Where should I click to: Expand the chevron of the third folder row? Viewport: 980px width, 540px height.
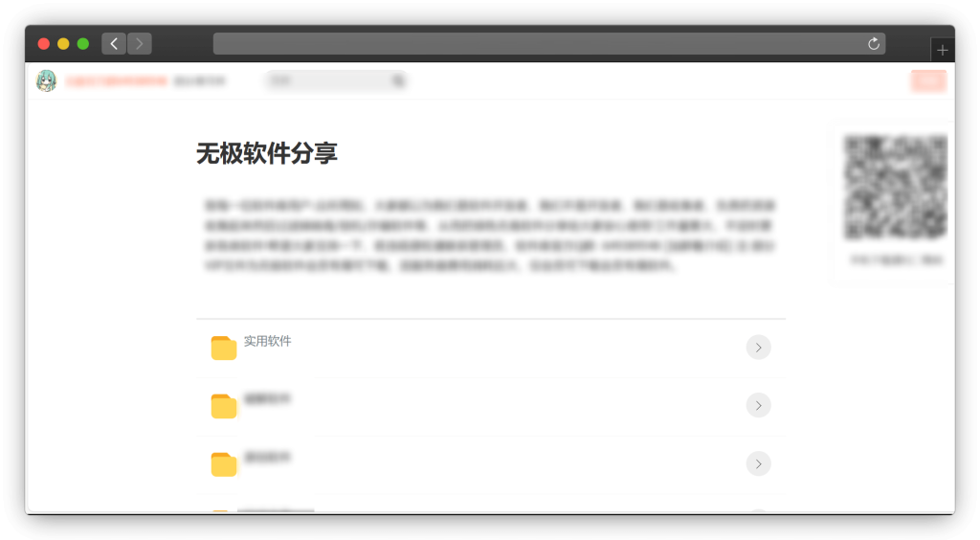pos(758,463)
